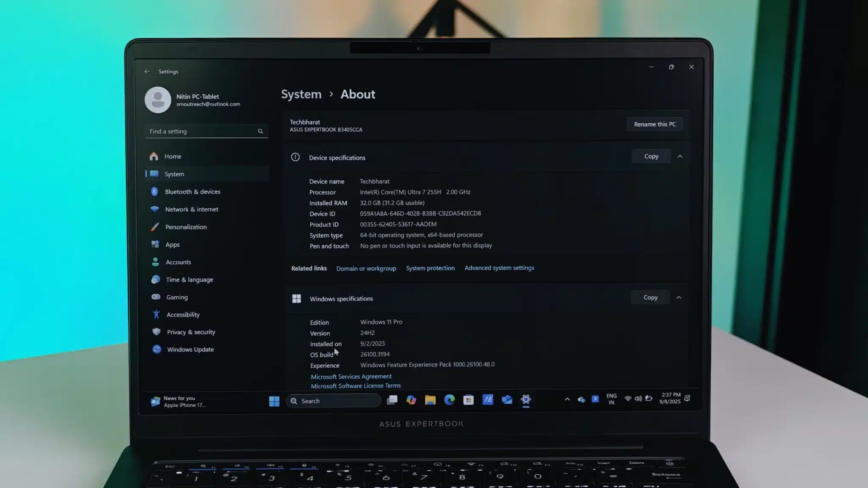The height and width of the screenshot is (488, 868).
Task: Expand hidden icons in the system tray
Action: click(567, 398)
